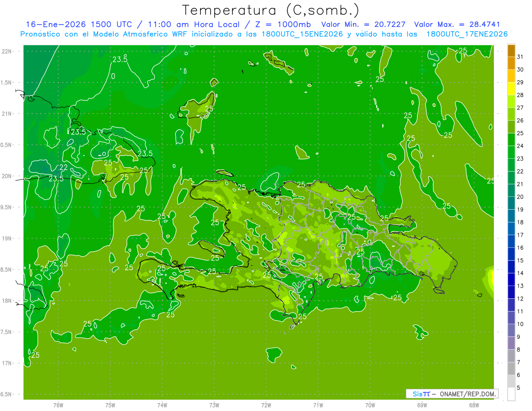532x411 pixels.
Task: Click the legend scale value '19'
Action: [520, 210]
